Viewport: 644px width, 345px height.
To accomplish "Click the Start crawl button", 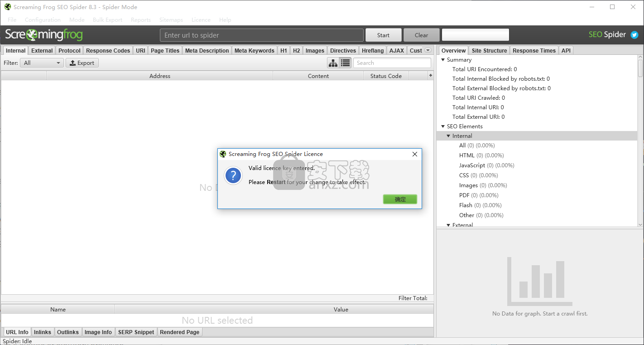I will (x=383, y=35).
